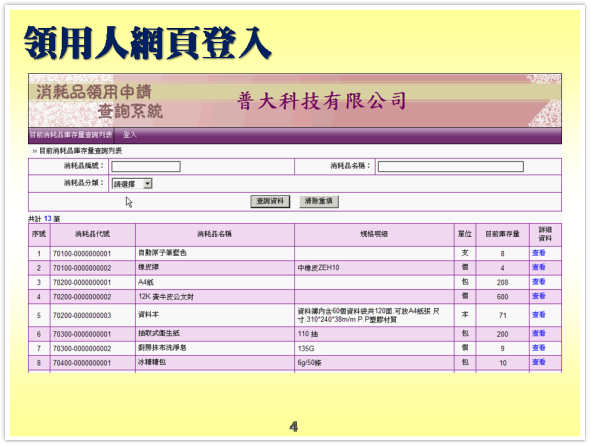Open 查看 link for 12K 黃牛皮公文封

[538, 296]
